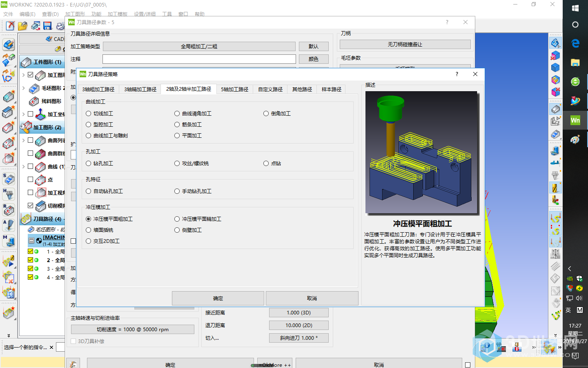
Task: Open File Explorer from the taskbar
Action: tap(575, 62)
